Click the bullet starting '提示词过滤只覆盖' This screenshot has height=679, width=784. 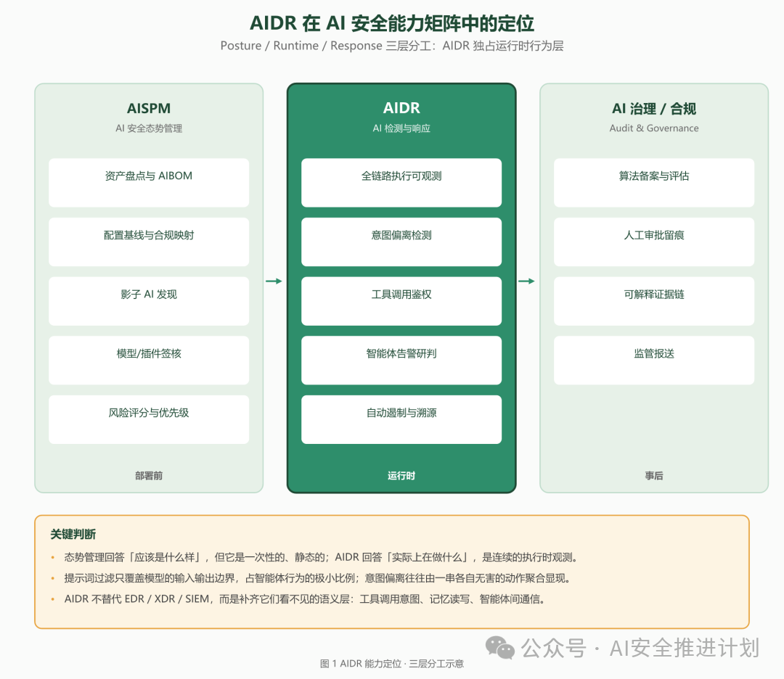pyautogui.click(x=318, y=578)
